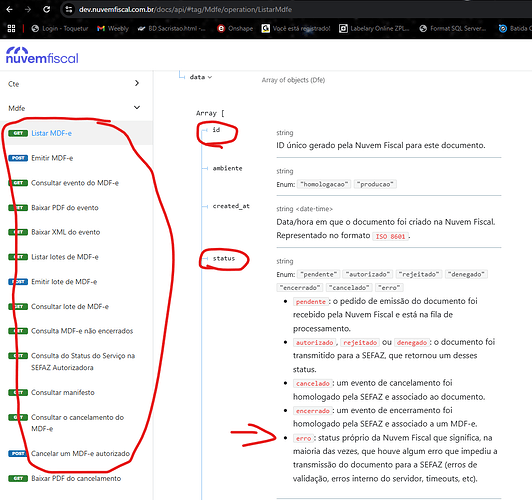Open Cancelar um MDF-e autorizado
Viewport: 532px width, 500px height.
[x=80, y=454]
